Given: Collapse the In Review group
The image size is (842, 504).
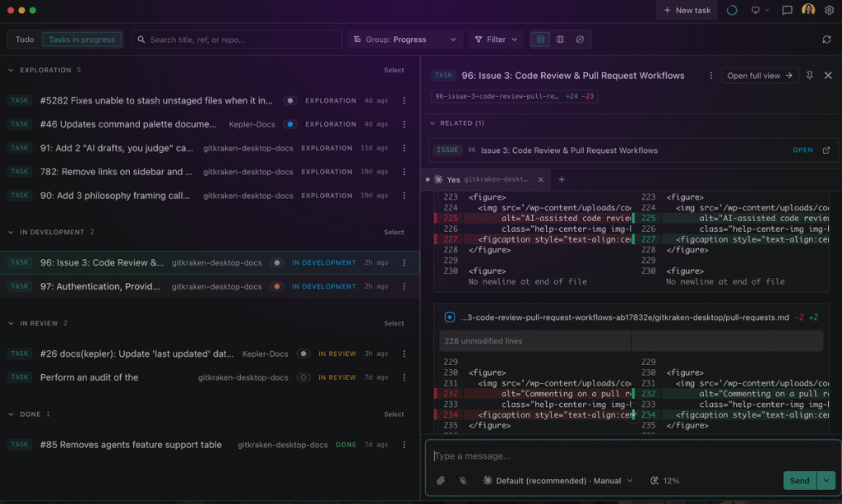Looking at the screenshot, I should pos(11,324).
